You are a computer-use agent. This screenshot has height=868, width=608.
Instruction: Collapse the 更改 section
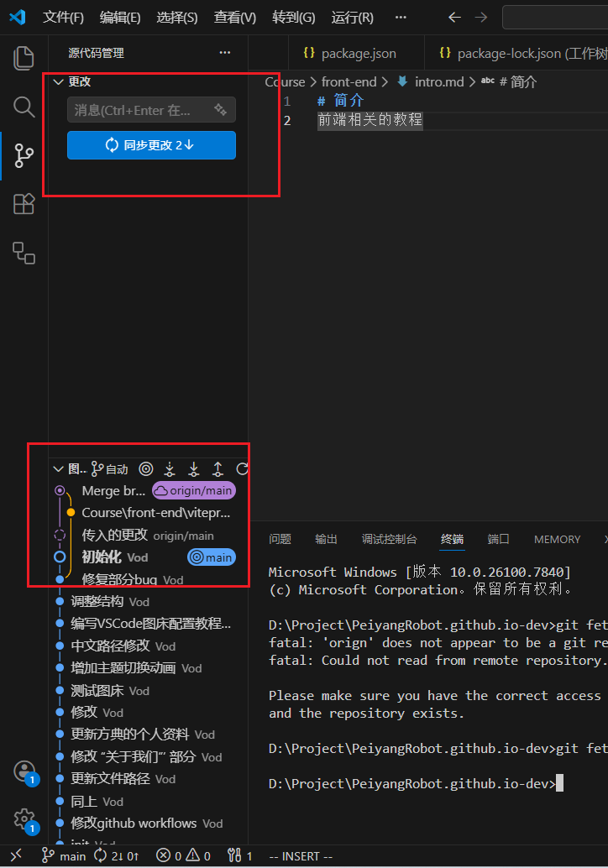(x=58, y=82)
